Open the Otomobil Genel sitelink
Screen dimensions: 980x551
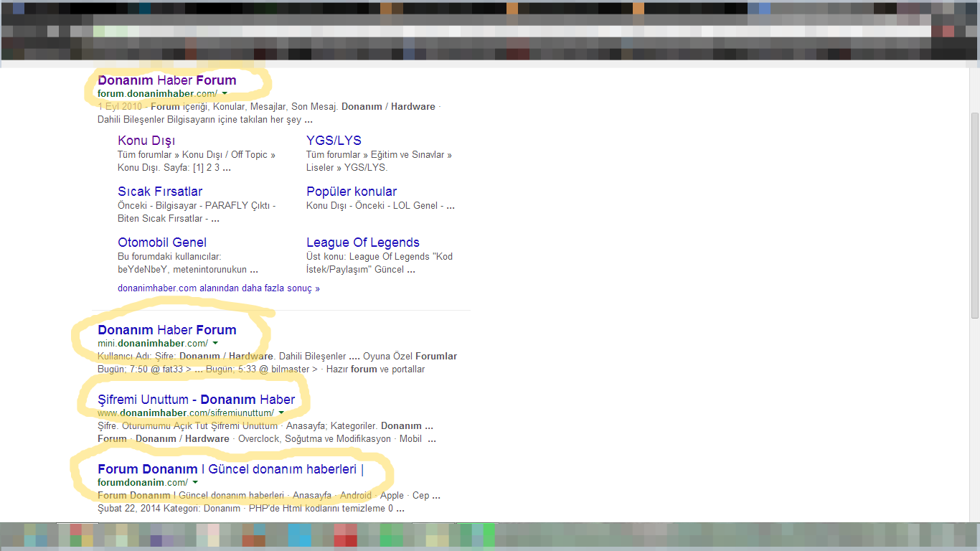(162, 242)
